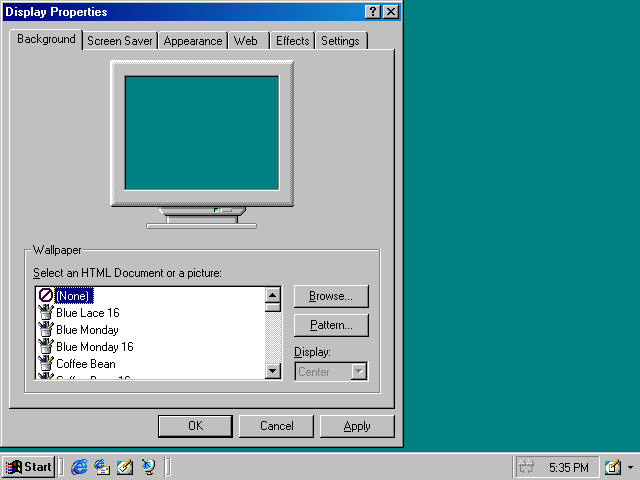This screenshot has width=640, height=480.
Task: Open the Appearance tab
Action: (193, 41)
